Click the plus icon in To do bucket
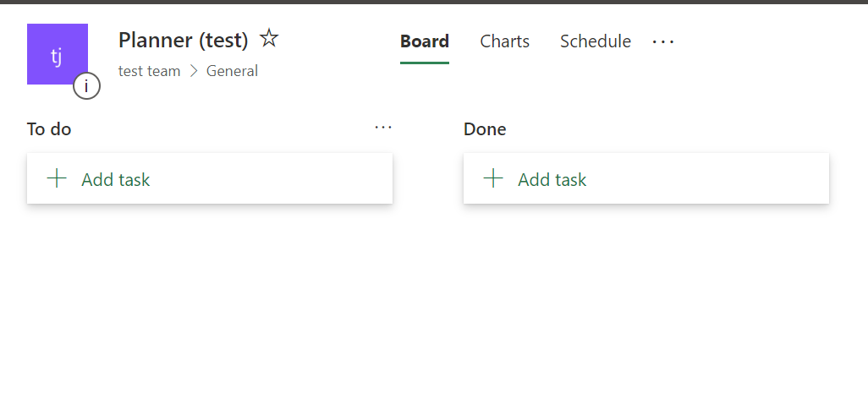The image size is (868, 415). coord(57,178)
